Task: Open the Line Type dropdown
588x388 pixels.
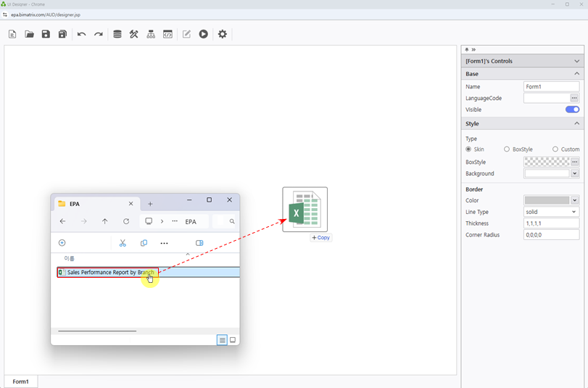Action: [551, 212]
